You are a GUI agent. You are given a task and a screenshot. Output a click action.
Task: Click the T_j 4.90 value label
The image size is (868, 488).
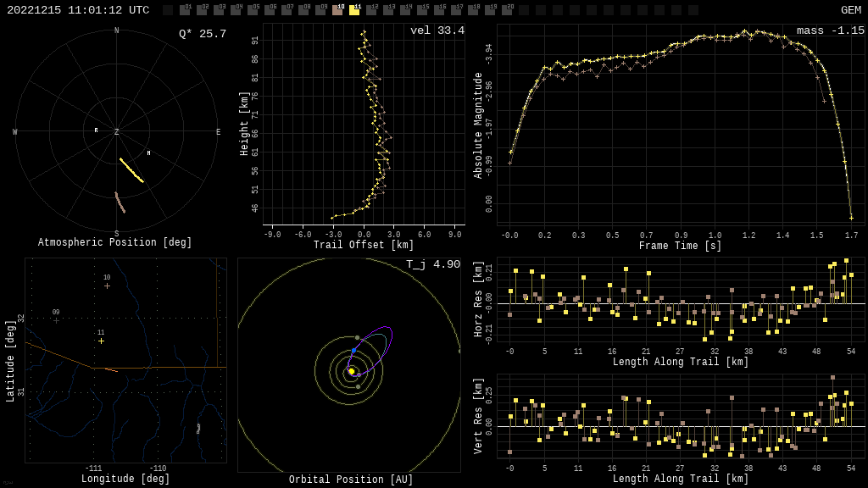(x=432, y=264)
